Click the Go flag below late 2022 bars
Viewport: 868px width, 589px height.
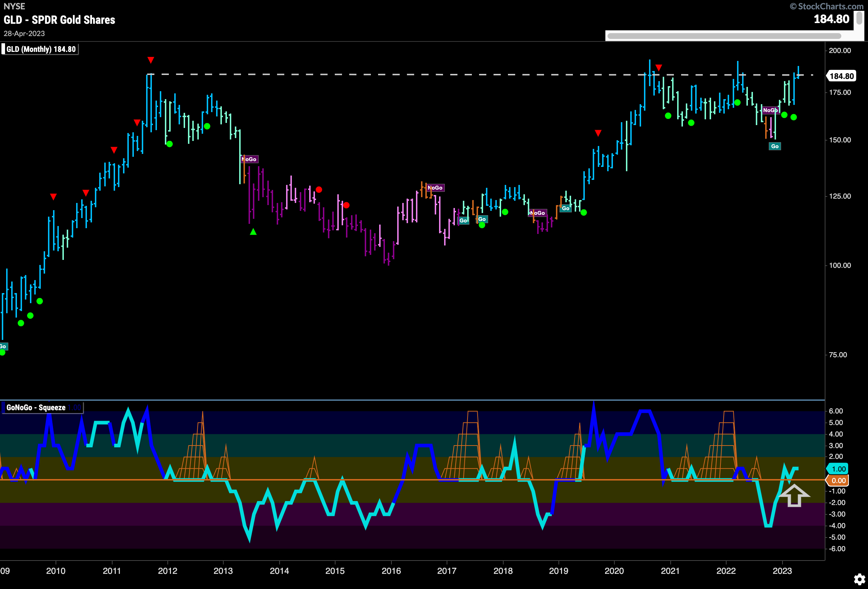[x=775, y=146]
